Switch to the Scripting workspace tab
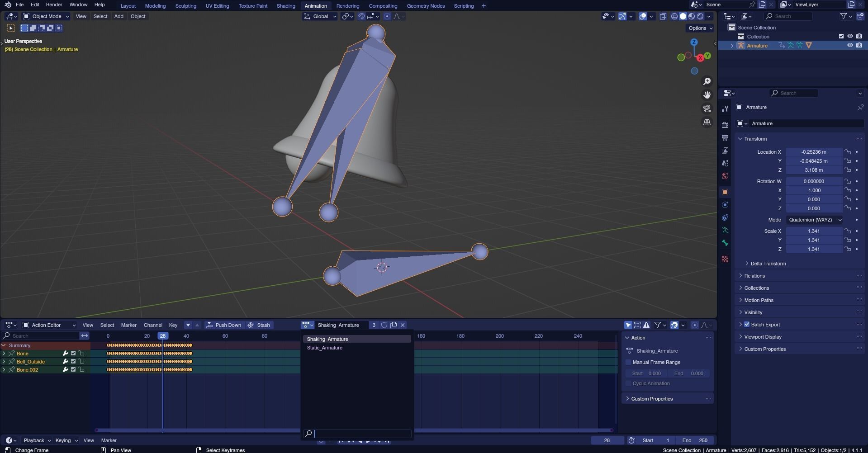 coord(464,6)
